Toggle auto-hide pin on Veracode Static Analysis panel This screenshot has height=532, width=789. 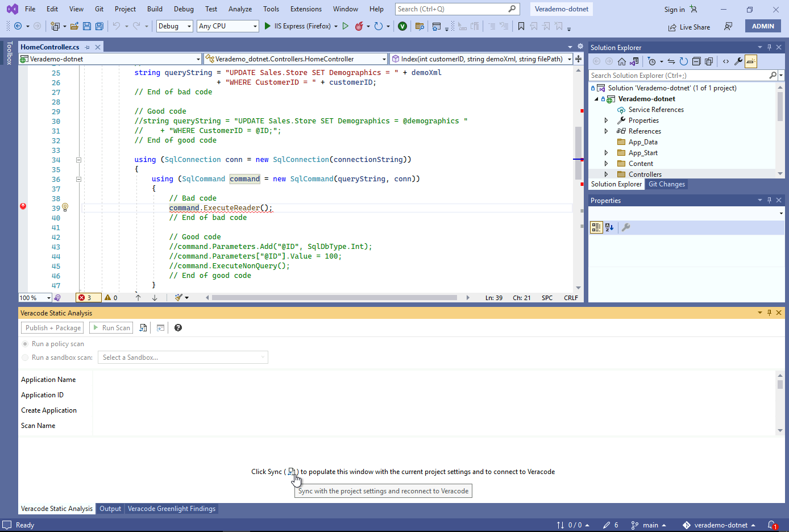[x=769, y=313]
